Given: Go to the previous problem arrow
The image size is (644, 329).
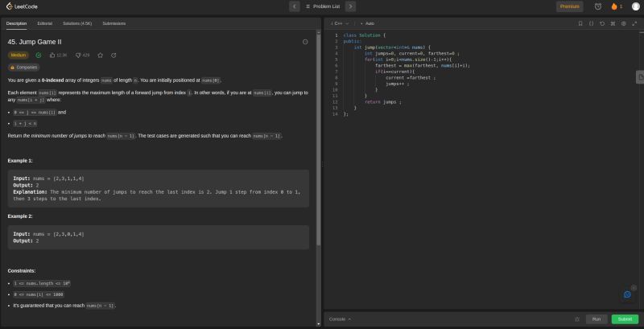Looking at the screenshot, I should (295, 6).
